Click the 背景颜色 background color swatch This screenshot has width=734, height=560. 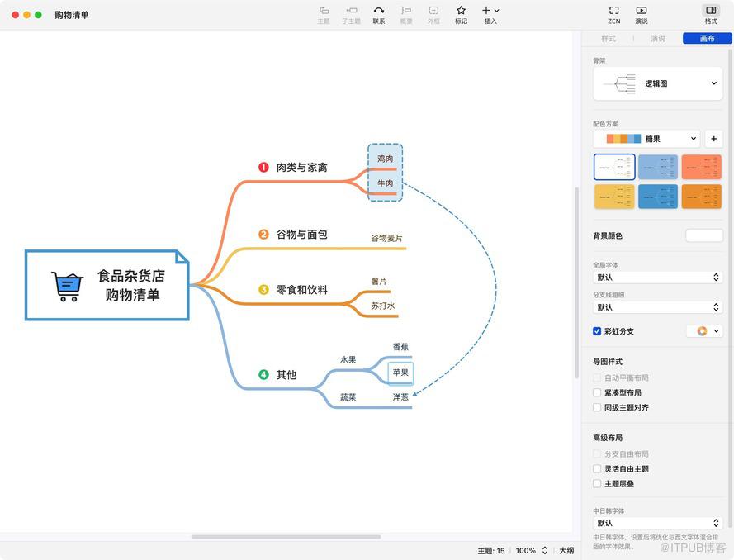703,235
